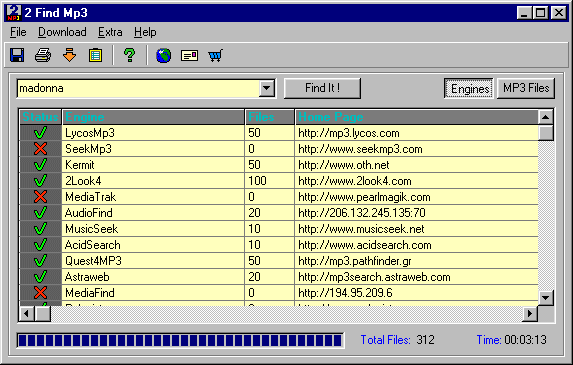Open the Extra menu

pos(110,32)
